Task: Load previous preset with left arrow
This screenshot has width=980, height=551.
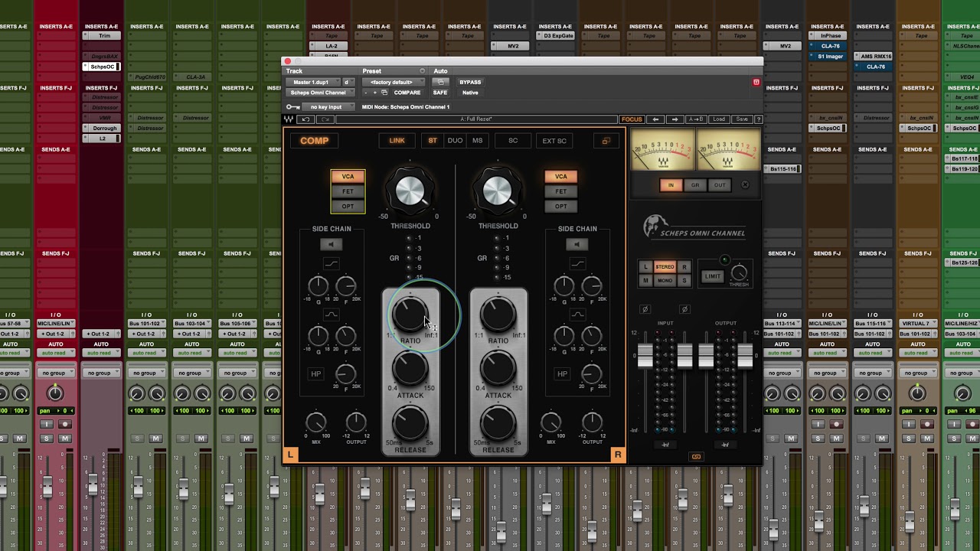Action: 655,119
